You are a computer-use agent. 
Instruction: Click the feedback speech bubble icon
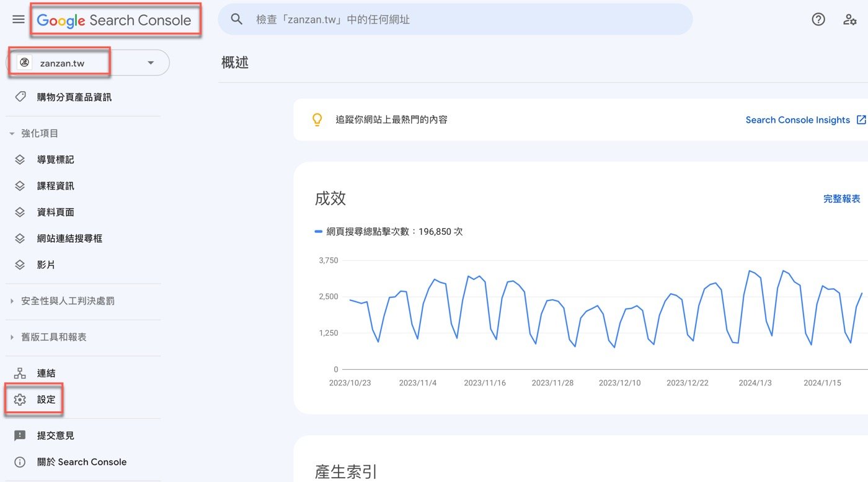pos(20,436)
